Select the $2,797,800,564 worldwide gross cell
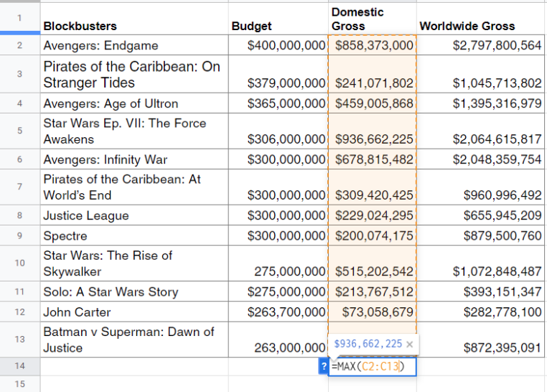 coord(480,45)
